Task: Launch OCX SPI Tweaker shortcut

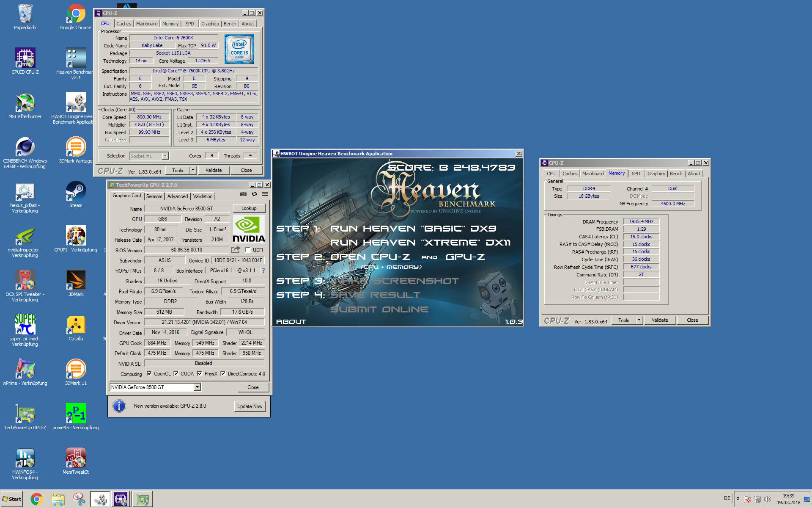Action: pos(25,280)
